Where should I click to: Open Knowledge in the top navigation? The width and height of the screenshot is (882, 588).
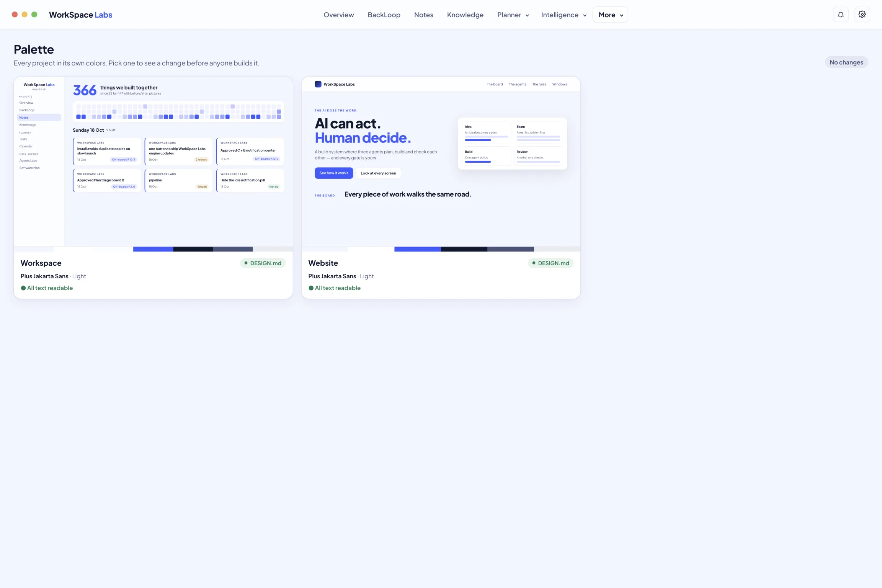coord(465,15)
